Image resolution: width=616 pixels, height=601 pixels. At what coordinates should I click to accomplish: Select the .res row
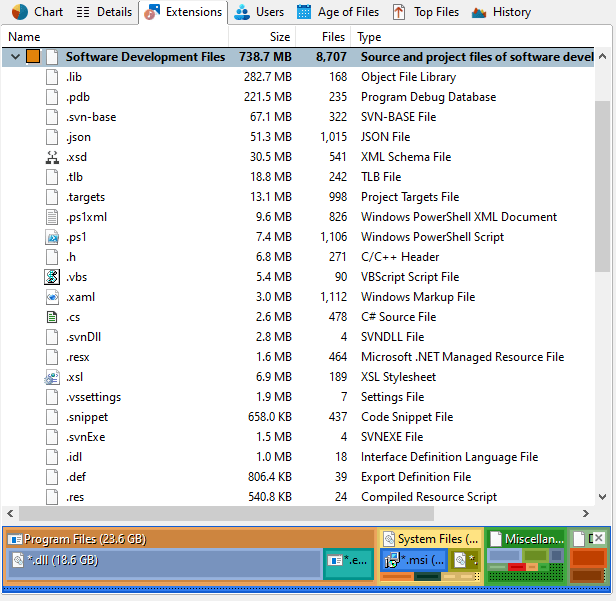click(298, 497)
